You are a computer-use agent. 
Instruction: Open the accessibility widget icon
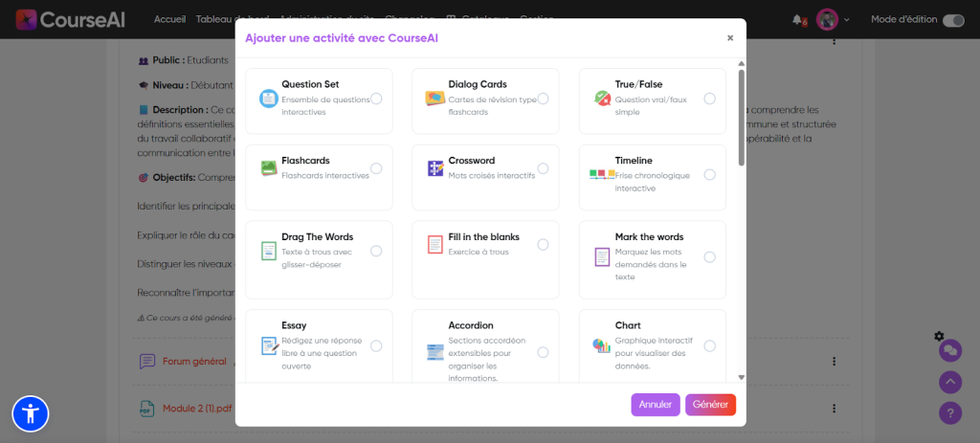pos(30,413)
